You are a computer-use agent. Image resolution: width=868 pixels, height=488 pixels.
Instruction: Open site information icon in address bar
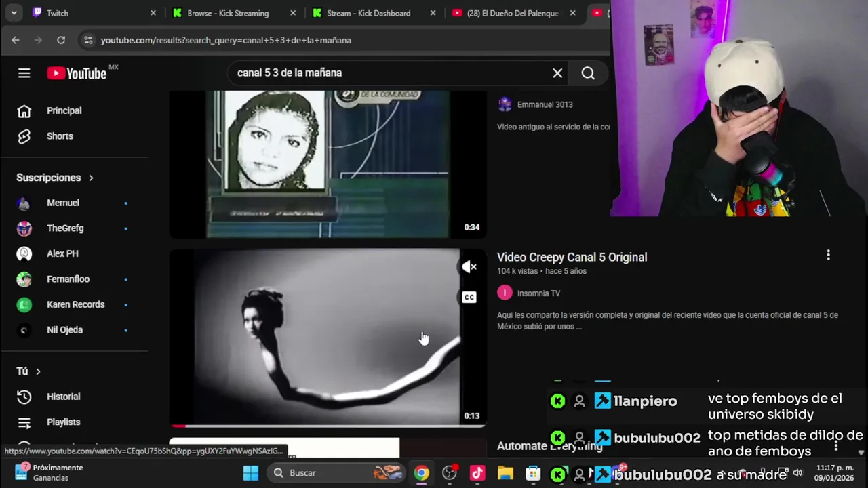pyautogui.click(x=88, y=40)
